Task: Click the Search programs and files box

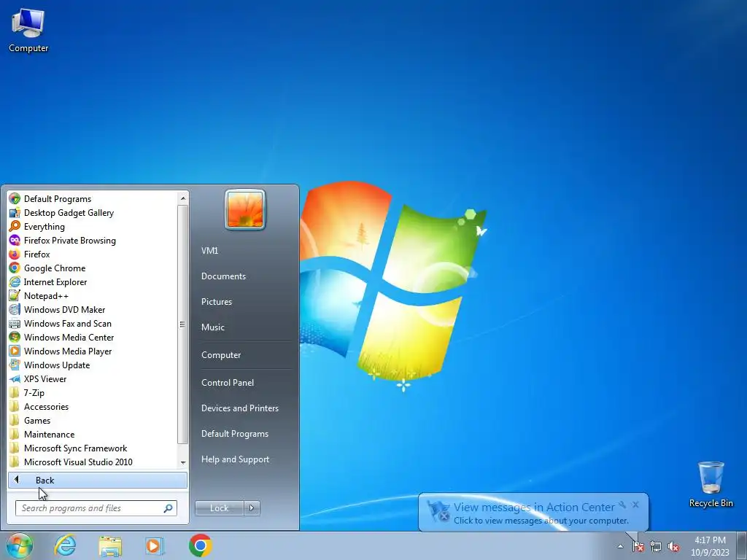Action: click(96, 508)
